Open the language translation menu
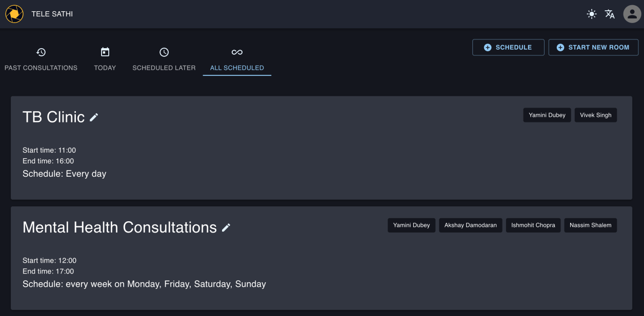 610,14
